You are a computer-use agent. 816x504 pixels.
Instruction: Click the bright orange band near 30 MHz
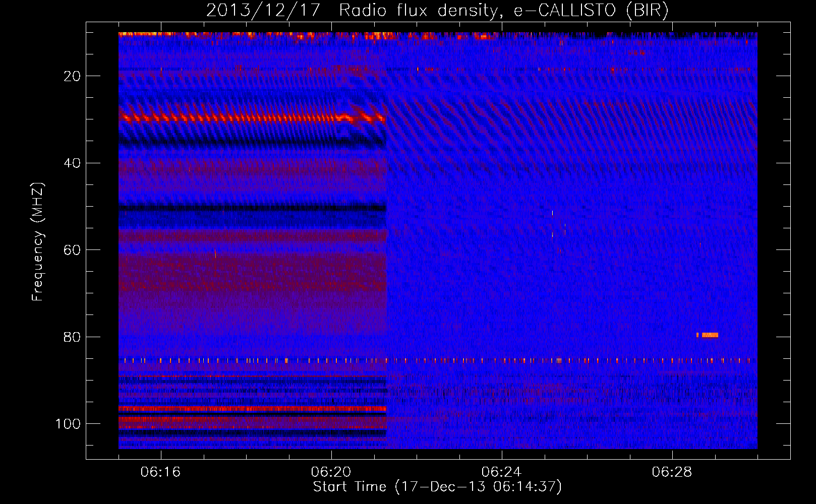pos(252,118)
